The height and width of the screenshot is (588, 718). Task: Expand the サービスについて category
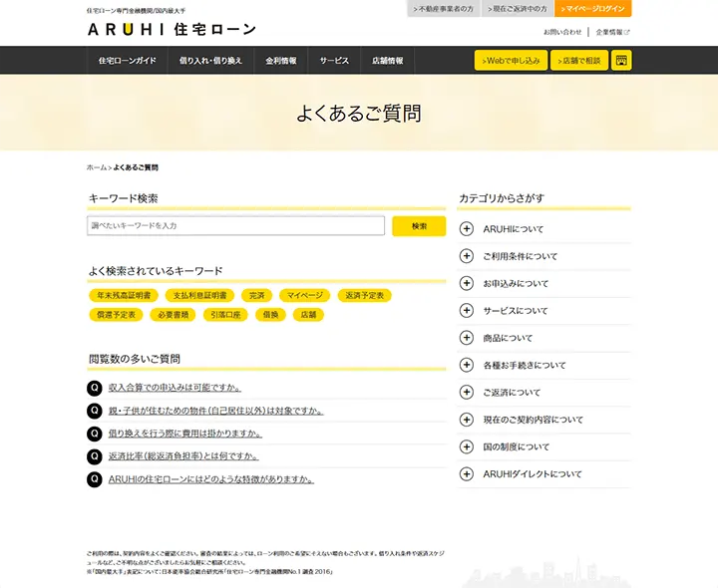tap(467, 311)
